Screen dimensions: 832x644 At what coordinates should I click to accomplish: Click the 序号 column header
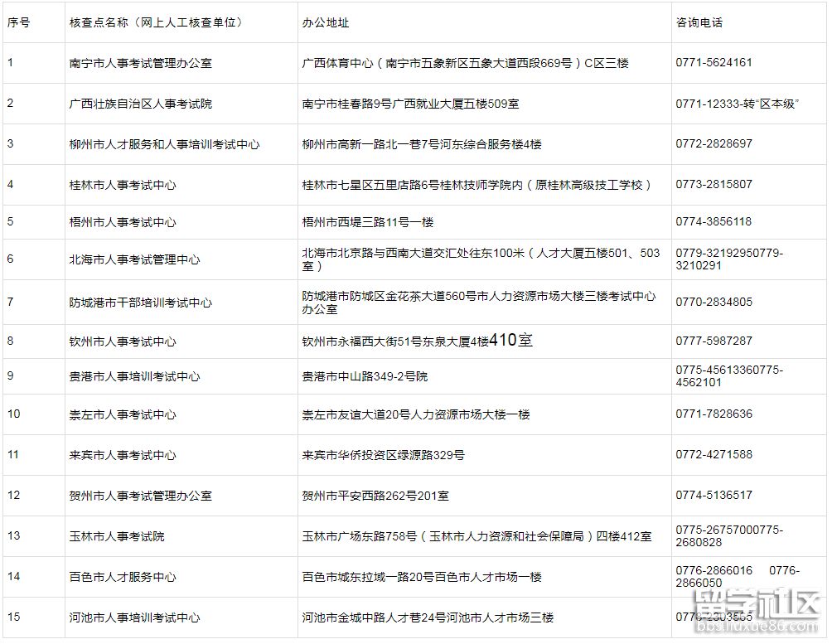click(x=19, y=23)
